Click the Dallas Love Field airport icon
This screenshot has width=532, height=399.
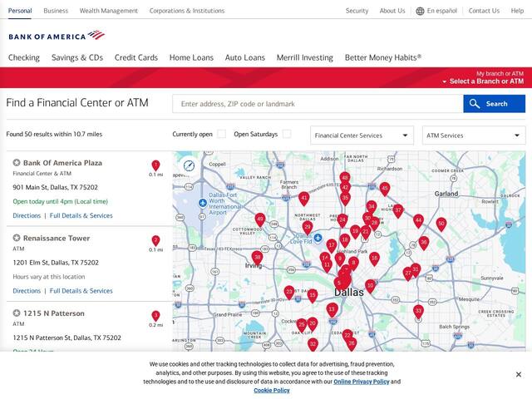coord(318,238)
